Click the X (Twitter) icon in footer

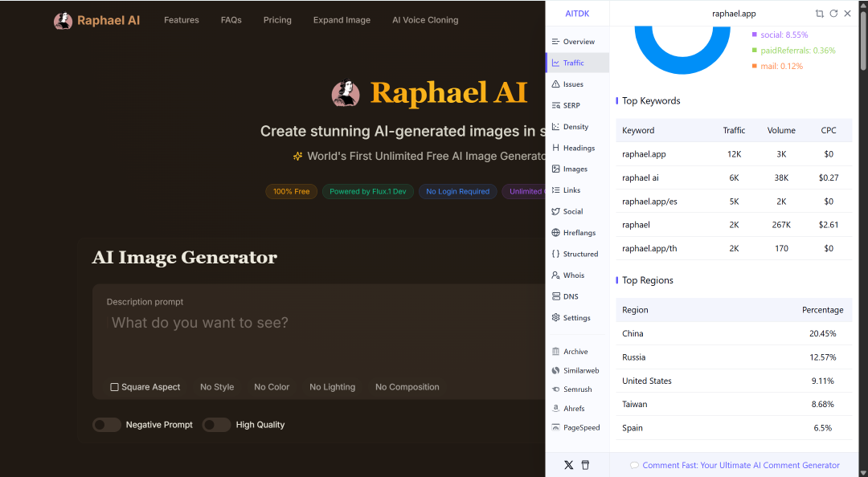pyautogui.click(x=568, y=465)
